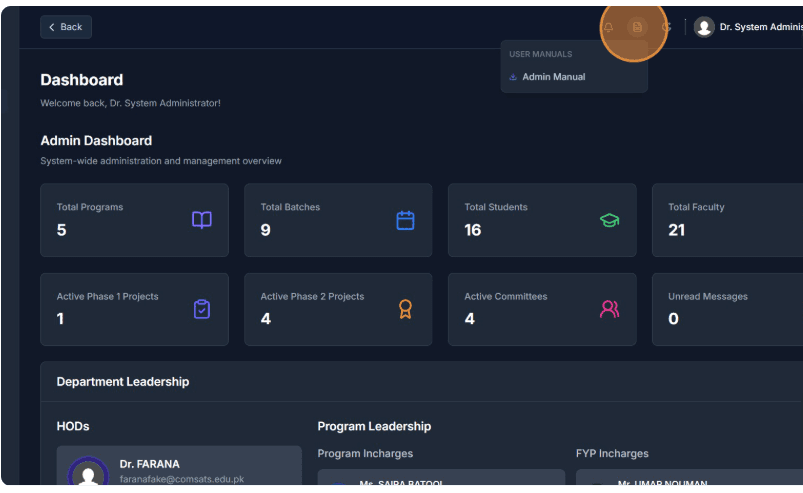Click the Active Phase 2 Projects award icon
Image resolution: width=803 pixels, height=493 pixels.
point(405,309)
